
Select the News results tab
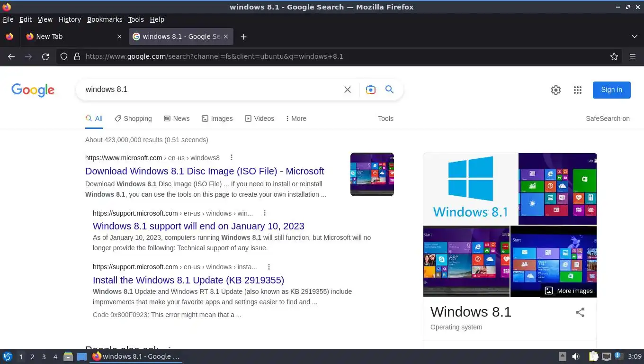tap(177, 118)
